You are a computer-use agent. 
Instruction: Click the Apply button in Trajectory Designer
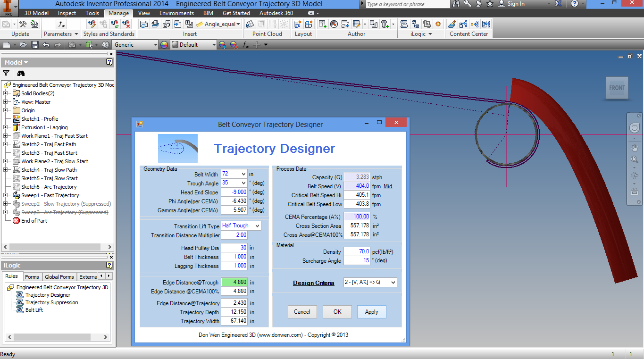[372, 312]
